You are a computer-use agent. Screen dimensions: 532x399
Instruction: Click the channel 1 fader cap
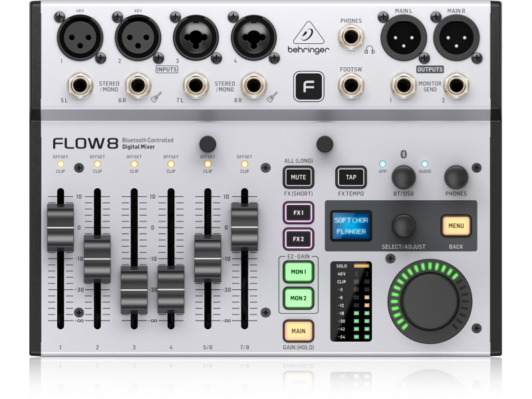click(60, 227)
